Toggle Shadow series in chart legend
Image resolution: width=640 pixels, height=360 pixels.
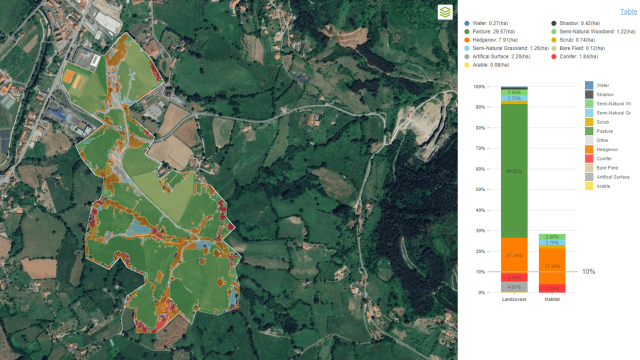coord(599,94)
